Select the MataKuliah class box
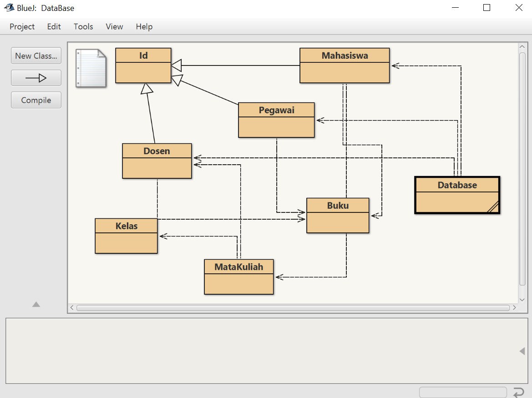The width and height of the screenshot is (532, 398). point(239,277)
